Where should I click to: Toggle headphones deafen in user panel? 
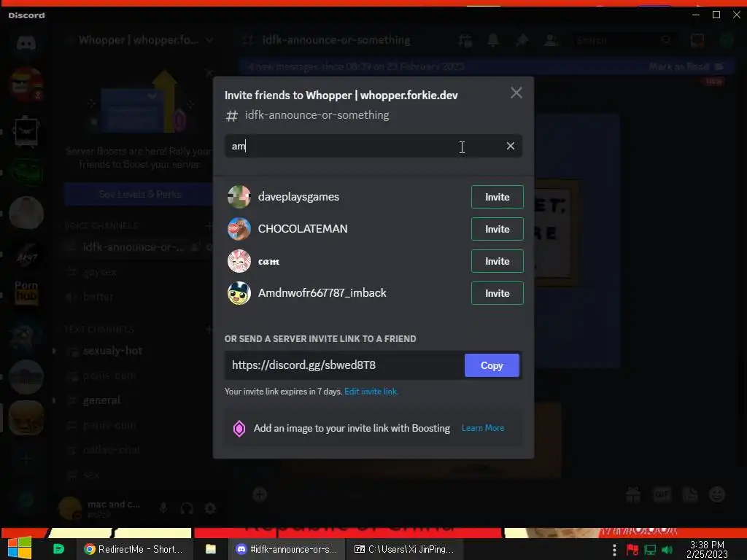[x=187, y=508]
